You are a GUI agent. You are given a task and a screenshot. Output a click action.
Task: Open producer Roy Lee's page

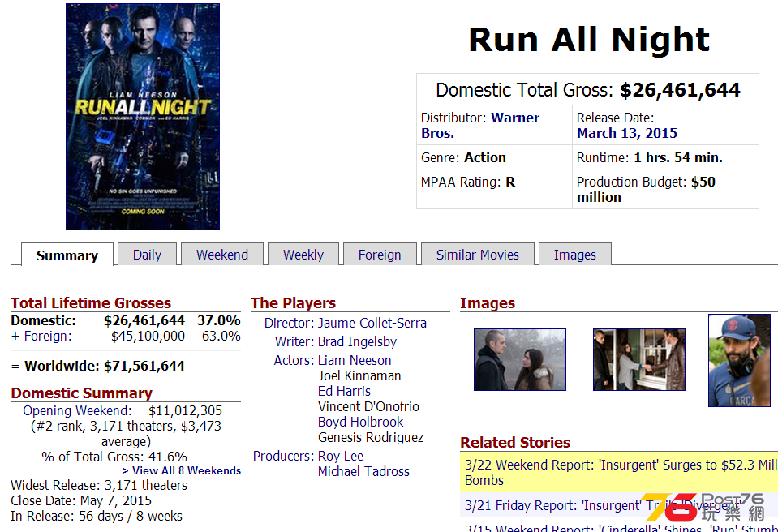341,456
